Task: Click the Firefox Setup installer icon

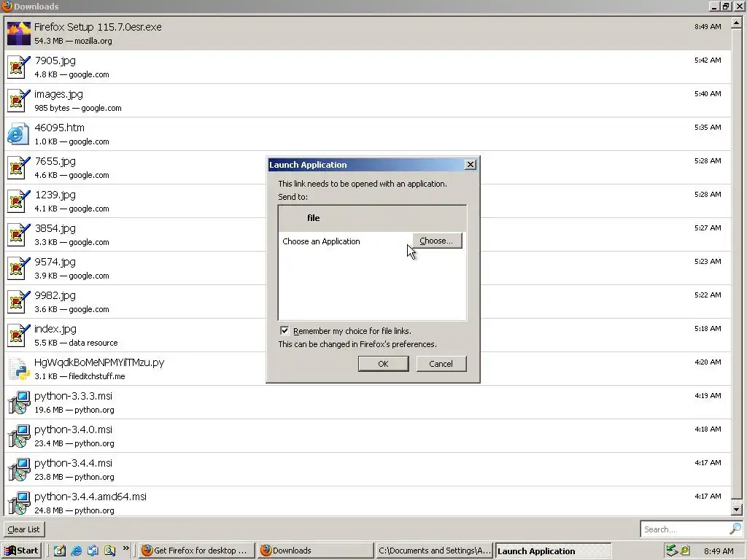Action: pyautogui.click(x=19, y=34)
